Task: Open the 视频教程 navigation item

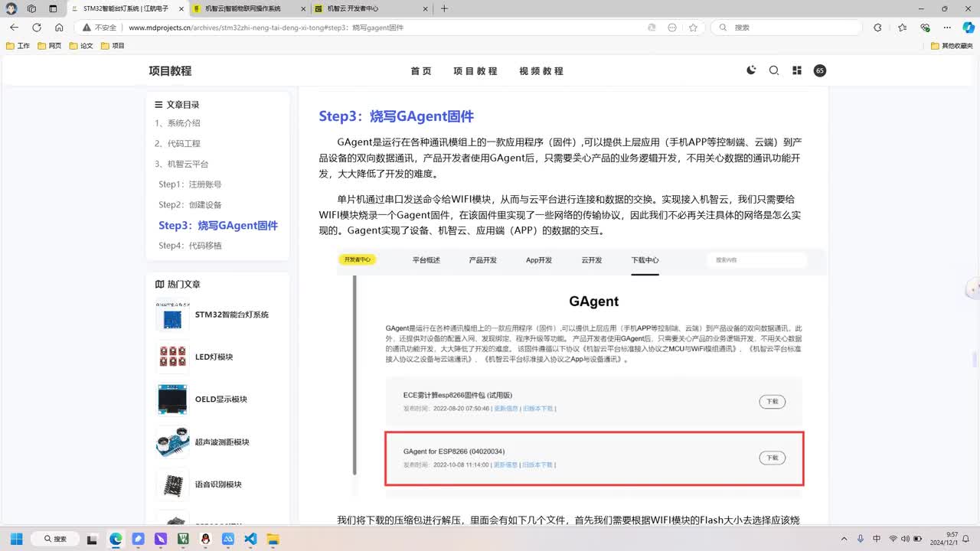Action: point(541,70)
